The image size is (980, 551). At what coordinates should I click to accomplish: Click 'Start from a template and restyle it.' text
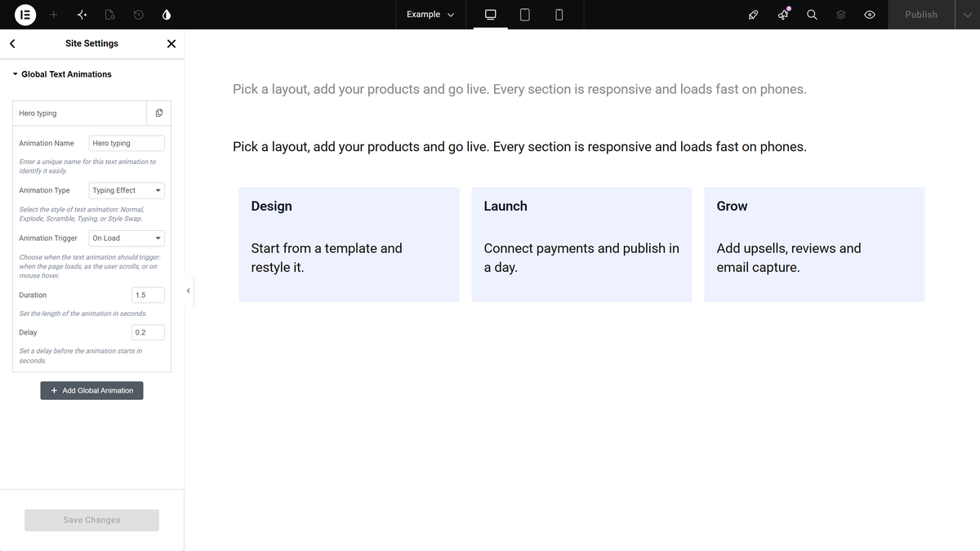click(x=327, y=258)
